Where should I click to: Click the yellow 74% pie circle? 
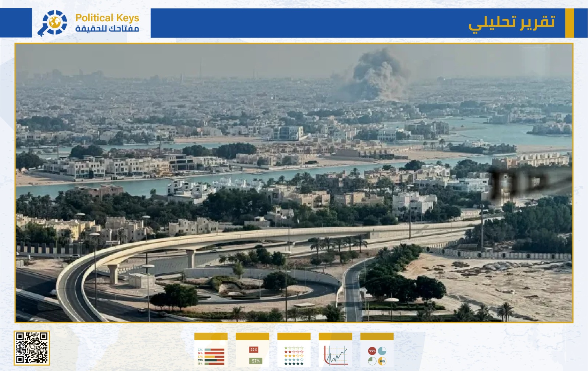[x=382, y=361]
